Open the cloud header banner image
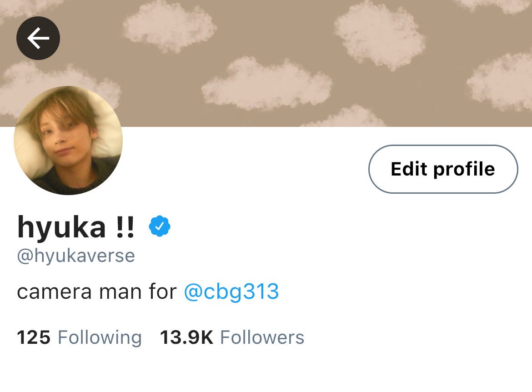The height and width of the screenshot is (392, 532). (266, 64)
